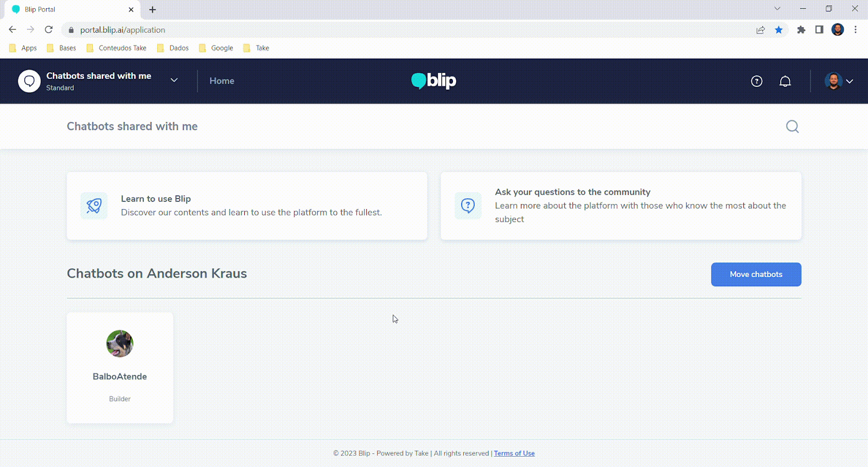
Task: Expand the Chatbots shared with me dropdown
Action: (x=174, y=80)
